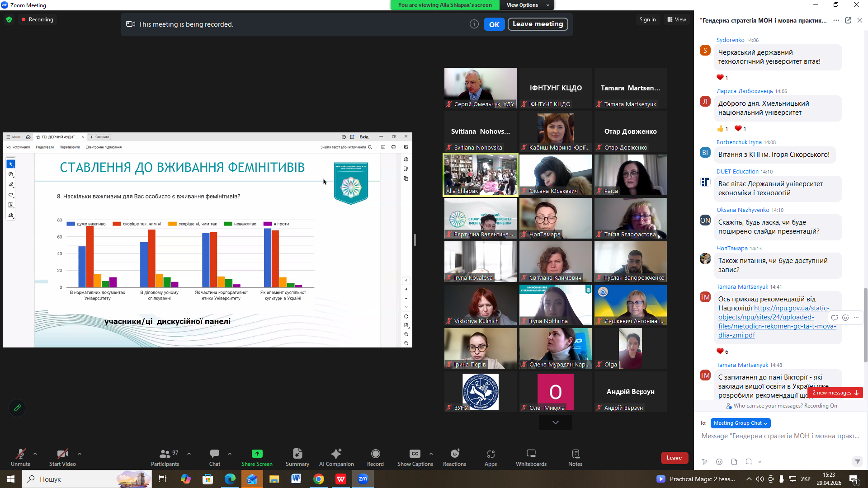Expand captions options arrow
The image size is (868, 488).
tap(431, 454)
